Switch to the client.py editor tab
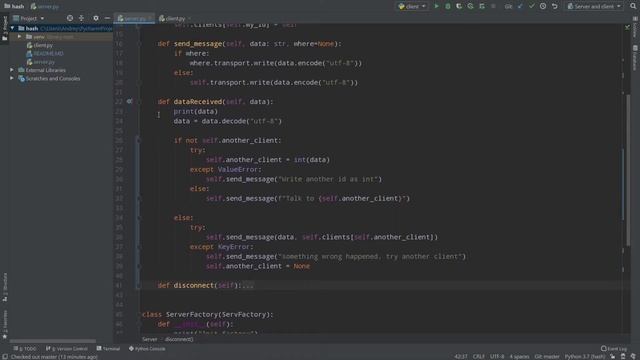This screenshot has width=640, height=360. pos(175,18)
